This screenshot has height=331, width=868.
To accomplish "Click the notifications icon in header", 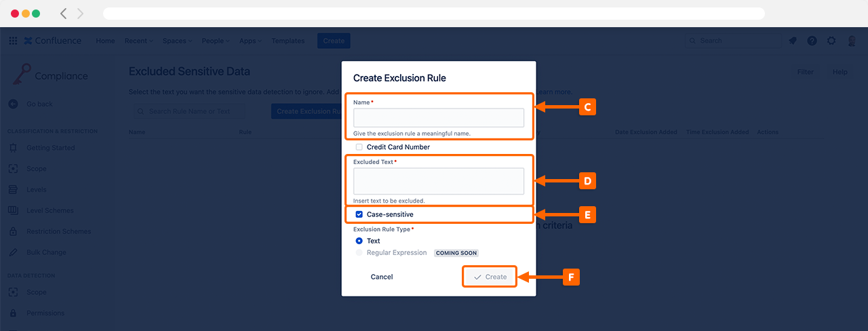I will [793, 41].
